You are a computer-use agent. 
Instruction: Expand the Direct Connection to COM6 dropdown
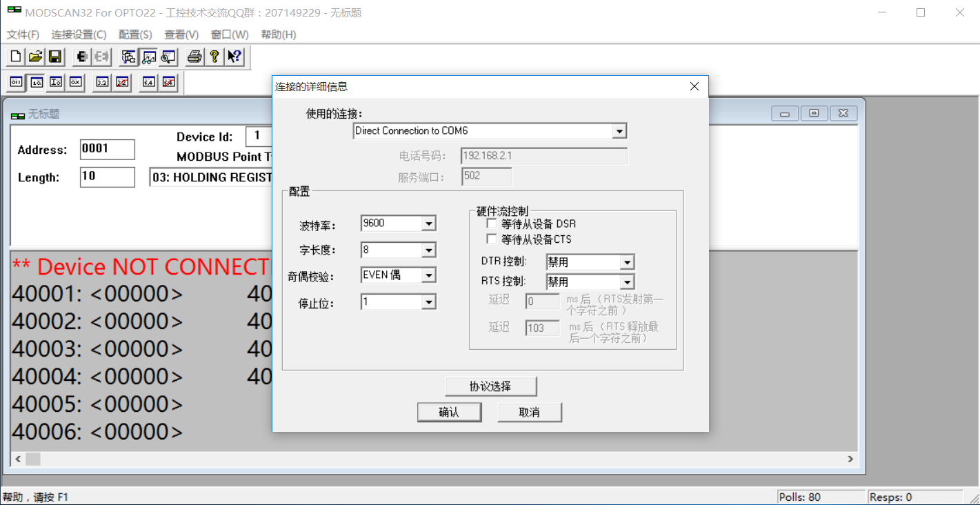pos(619,131)
